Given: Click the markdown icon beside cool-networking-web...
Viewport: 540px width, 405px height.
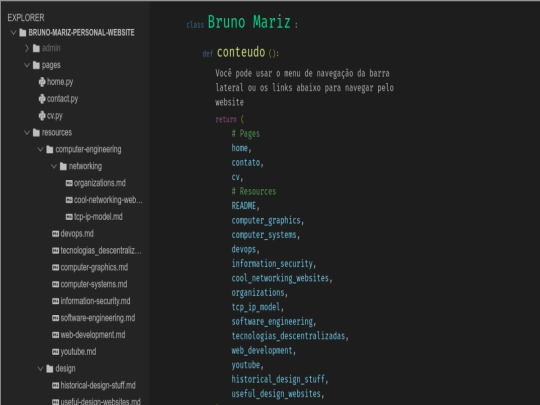Looking at the screenshot, I should pos(69,200).
